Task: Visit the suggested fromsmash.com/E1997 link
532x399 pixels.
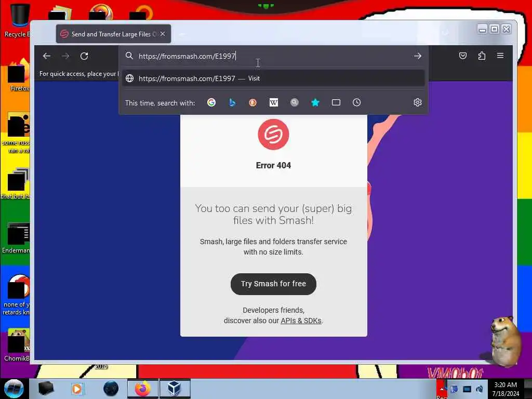Action: [x=273, y=78]
